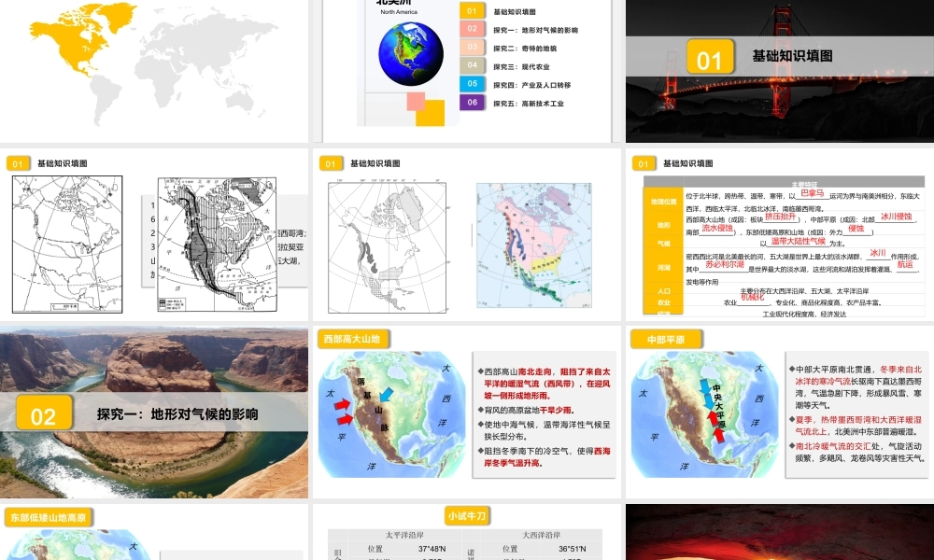Viewport: 934px width, 560px height.
Task: Click the 中部平原 yellow heading tab
Action: [x=659, y=339]
